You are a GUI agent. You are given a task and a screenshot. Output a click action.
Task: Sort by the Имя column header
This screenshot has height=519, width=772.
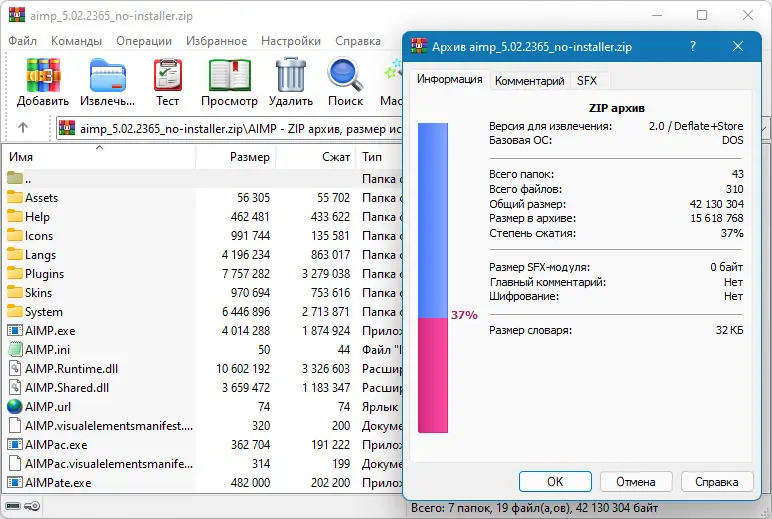pyautogui.click(x=100, y=157)
